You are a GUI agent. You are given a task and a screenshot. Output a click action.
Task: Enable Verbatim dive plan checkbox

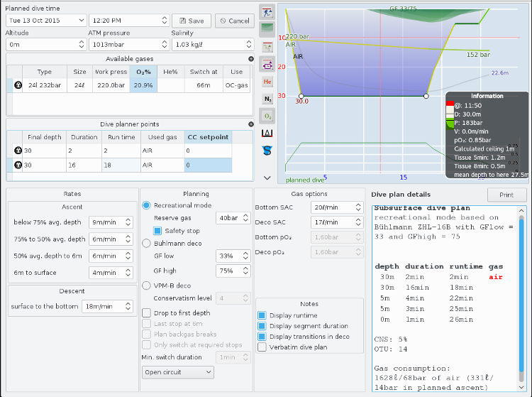click(x=263, y=347)
